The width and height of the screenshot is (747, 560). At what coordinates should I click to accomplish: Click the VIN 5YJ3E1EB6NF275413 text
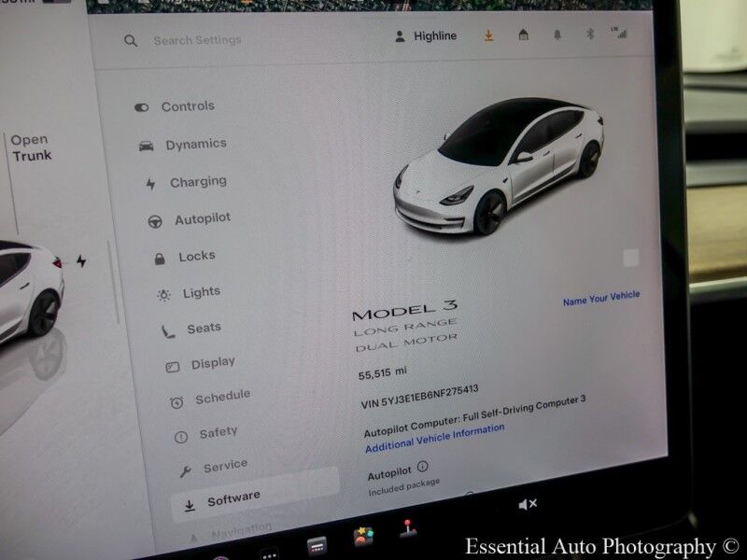pyautogui.click(x=419, y=398)
